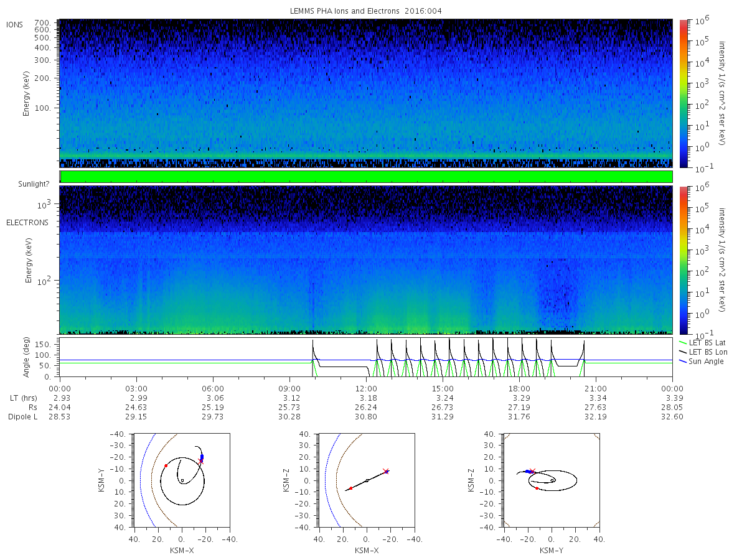
Task: Click the red dot on the KSM-X/KSM-Y orbit
Action: coord(166,465)
